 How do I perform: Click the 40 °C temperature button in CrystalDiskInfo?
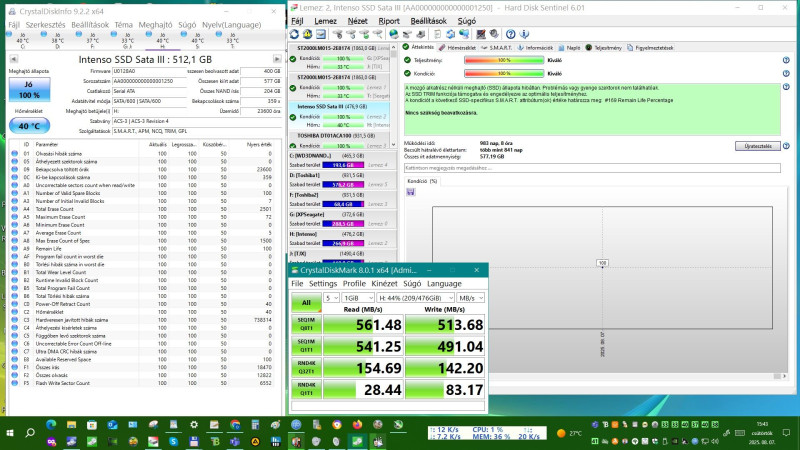[29, 126]
